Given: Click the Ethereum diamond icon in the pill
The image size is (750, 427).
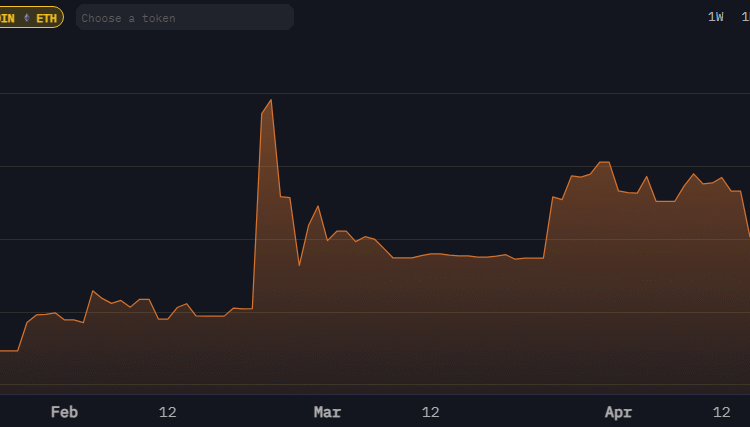Looking at the screenshot, I should pos(27,18).
